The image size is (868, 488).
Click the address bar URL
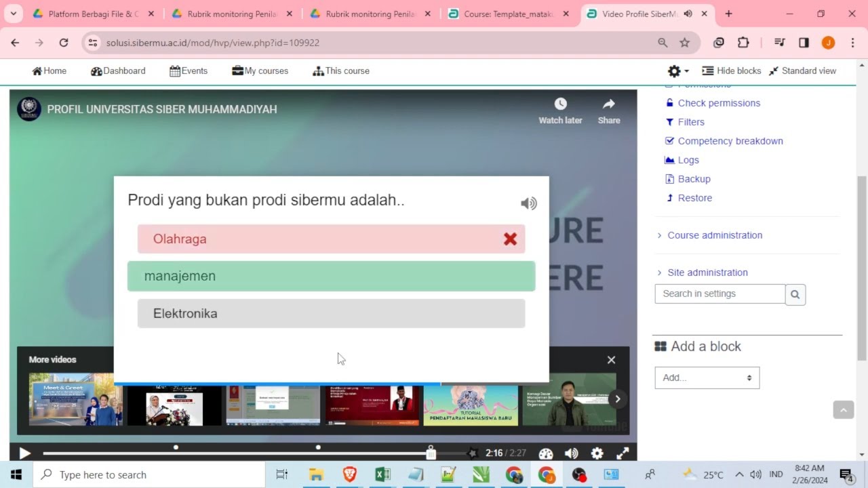click(x=213, y=43)
